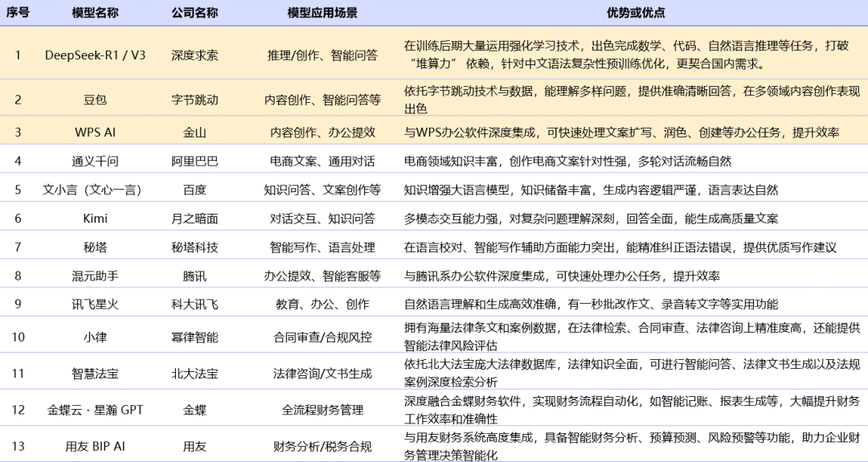Click the advantage text beginning 多模态交互能力强
868x462 pixels.
point(591,219)
